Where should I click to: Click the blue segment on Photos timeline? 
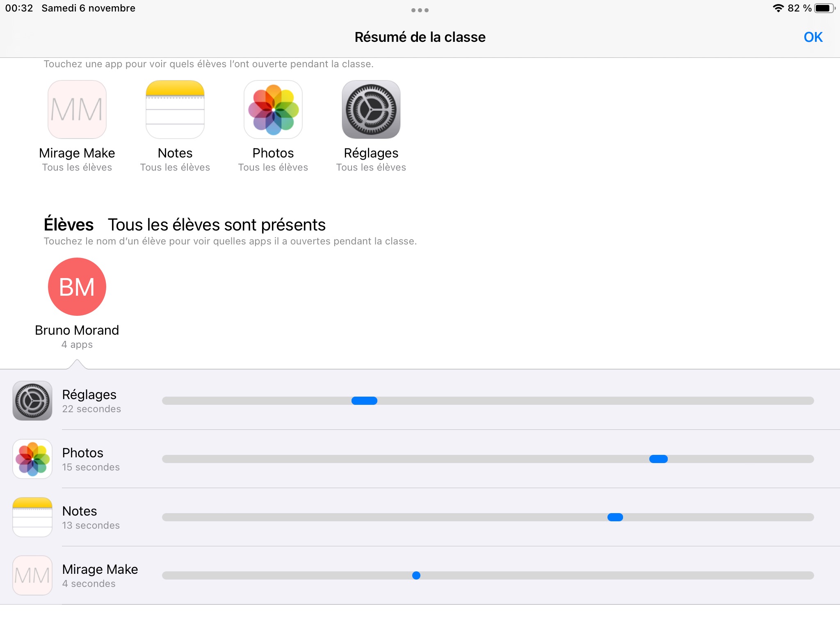(x=658, y=459)
